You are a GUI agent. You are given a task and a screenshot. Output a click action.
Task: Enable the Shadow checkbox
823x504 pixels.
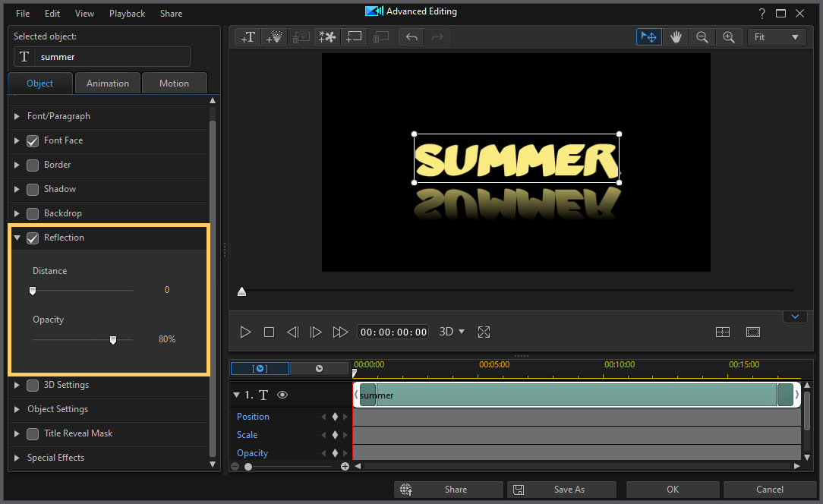(32, 189)
